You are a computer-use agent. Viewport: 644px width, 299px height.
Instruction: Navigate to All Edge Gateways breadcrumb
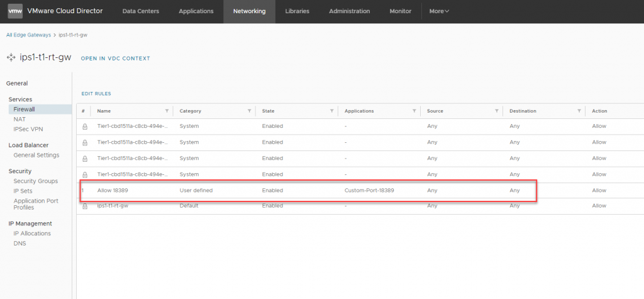click(28, 35)
